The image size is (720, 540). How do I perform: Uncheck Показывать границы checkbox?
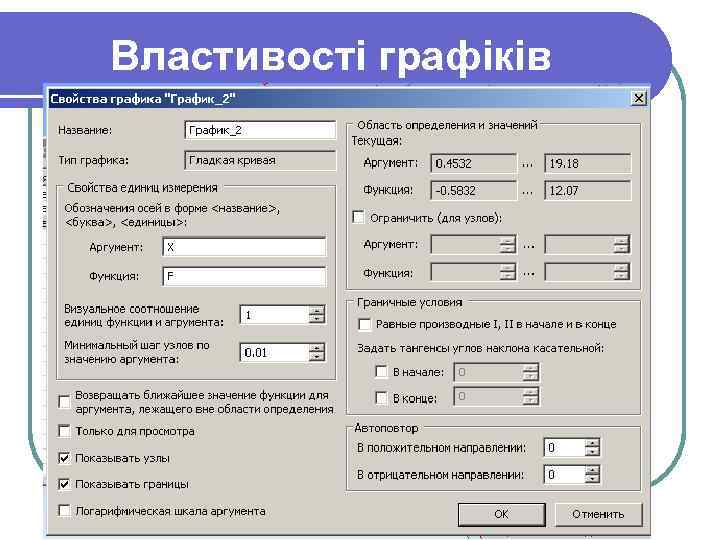point(65,484)
